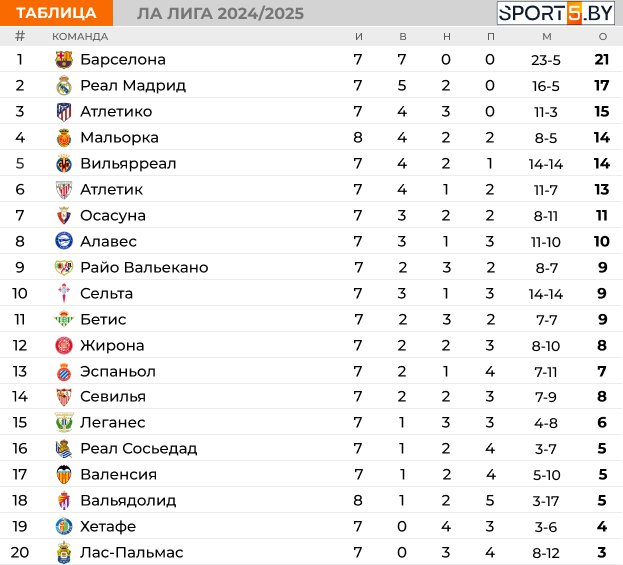The image size is (623, 565).
Task: Click the Girona red round crest
Action: click(x=64, y=345)
